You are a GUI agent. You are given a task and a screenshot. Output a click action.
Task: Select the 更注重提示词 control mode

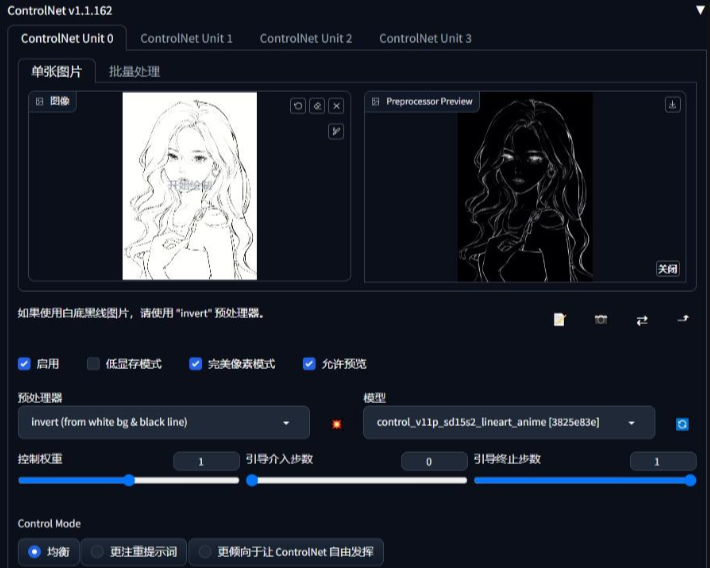134,552
